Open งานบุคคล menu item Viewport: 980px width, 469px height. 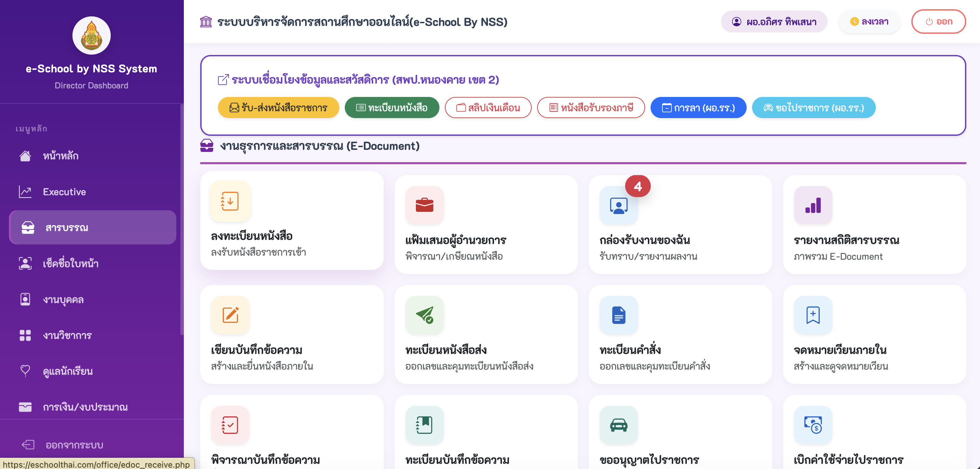coord(93,299)
